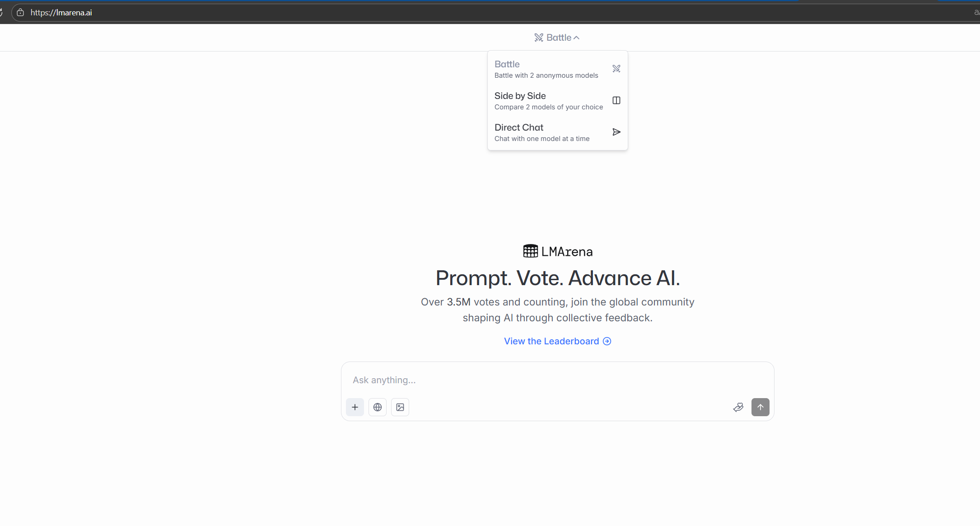Switch to Direct Chat mode

557,132
